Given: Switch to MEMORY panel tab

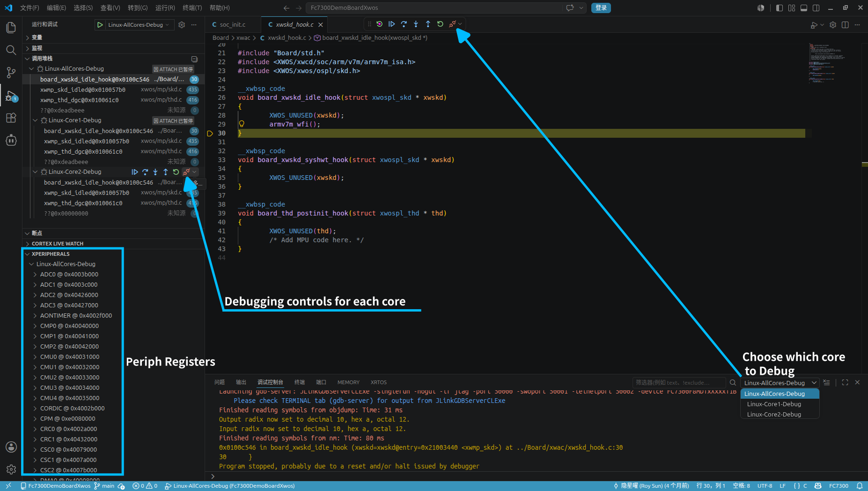Looking at the screenshot, I should tap(348, 382).
